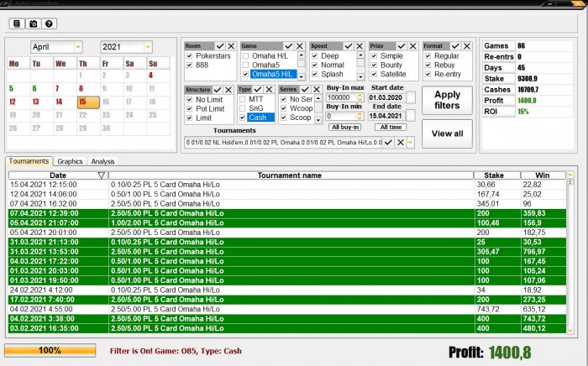
Task: Toggle the Pokerstars room checkbox
Action: (189, 55)
